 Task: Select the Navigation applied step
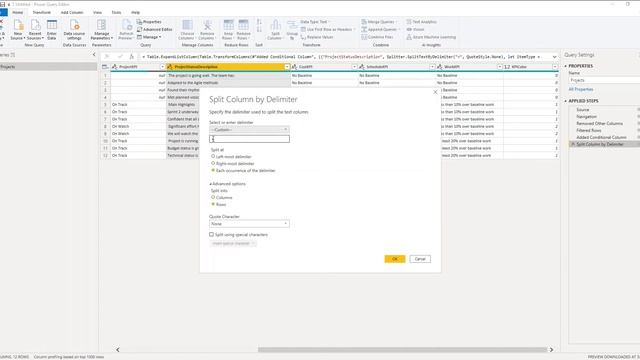click(x=587, y=116)
